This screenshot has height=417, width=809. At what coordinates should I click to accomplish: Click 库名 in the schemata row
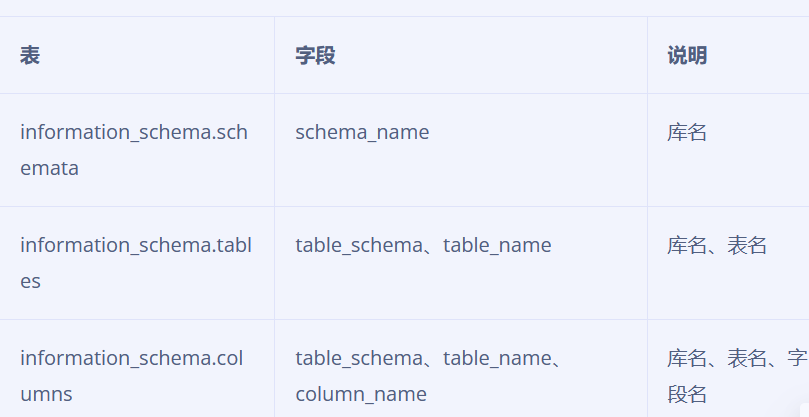(x=687, y=133)
